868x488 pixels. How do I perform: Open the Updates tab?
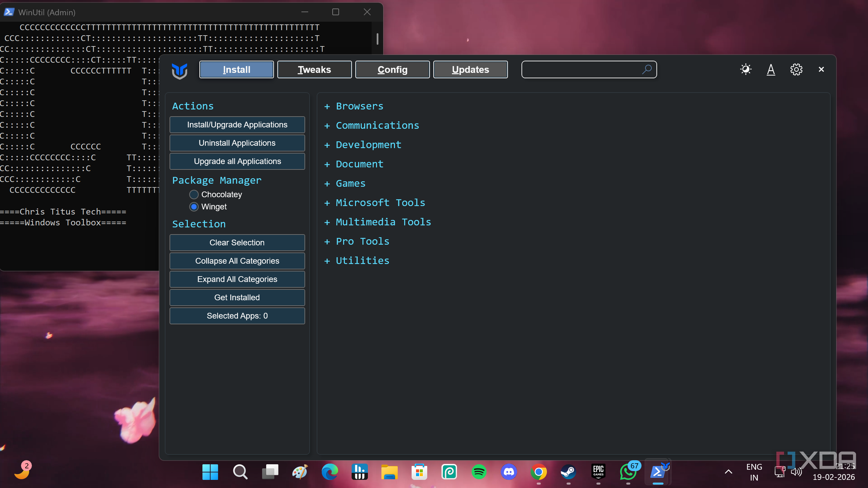(470, 69)
